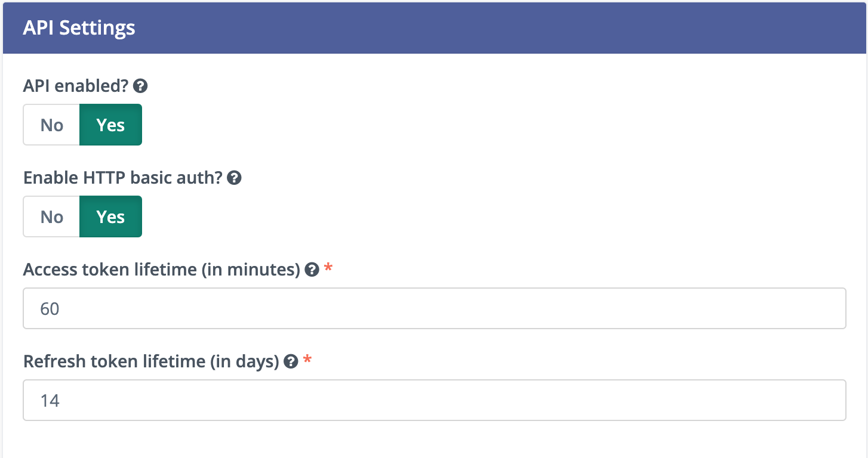This screenshot has height=458, width=868.
Task: Click required asterisk after Refresh token lifetime
Action: [x=307, y=360]
